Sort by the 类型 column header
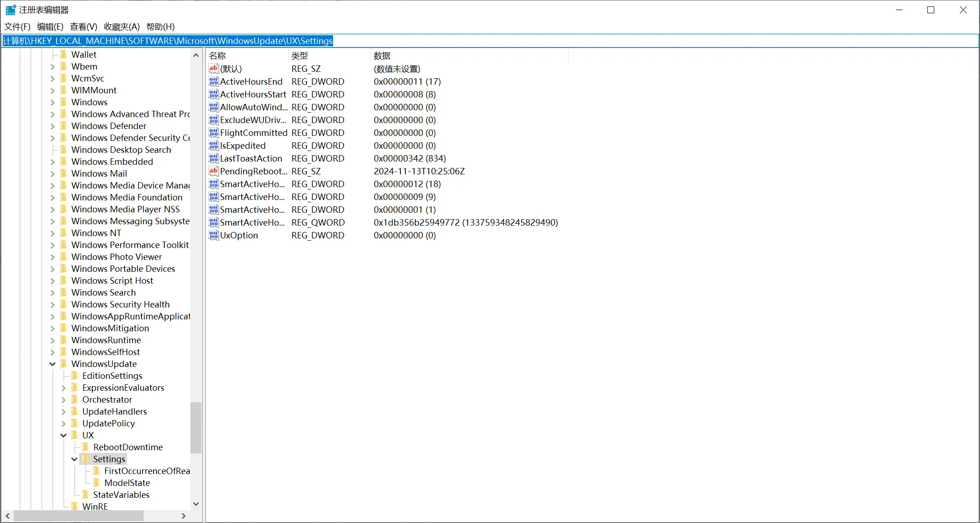The image size is (980, 523). coord(330,55)
